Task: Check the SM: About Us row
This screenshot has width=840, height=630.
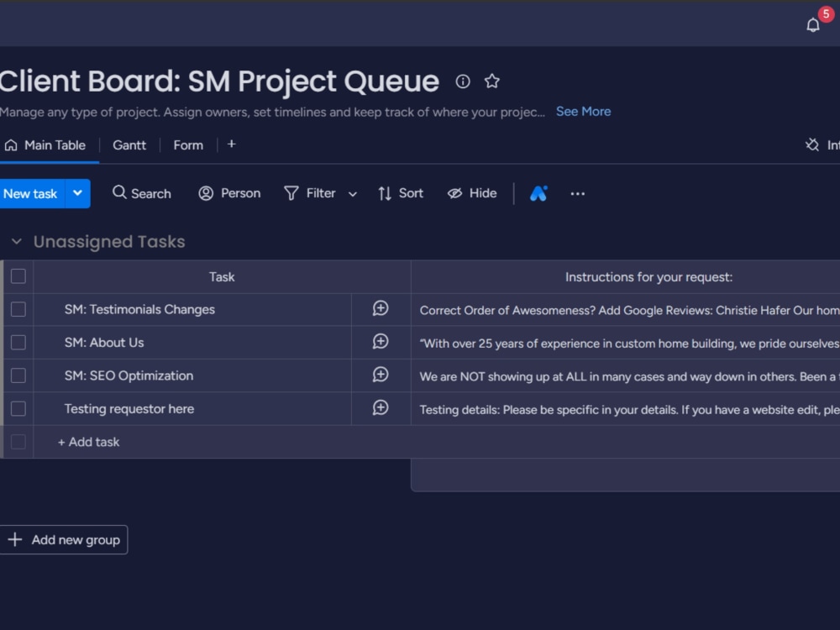Action: pyautogui.click(x=18, y=343)
